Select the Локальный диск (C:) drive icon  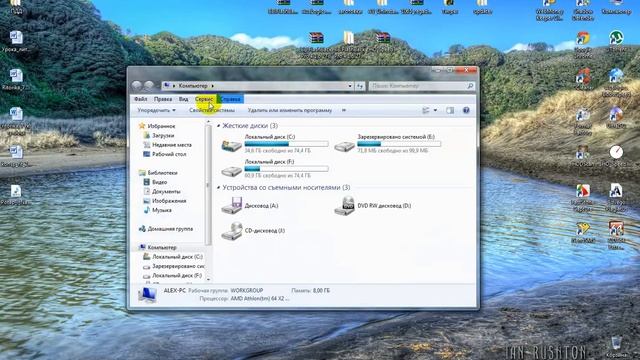[231, 144]
